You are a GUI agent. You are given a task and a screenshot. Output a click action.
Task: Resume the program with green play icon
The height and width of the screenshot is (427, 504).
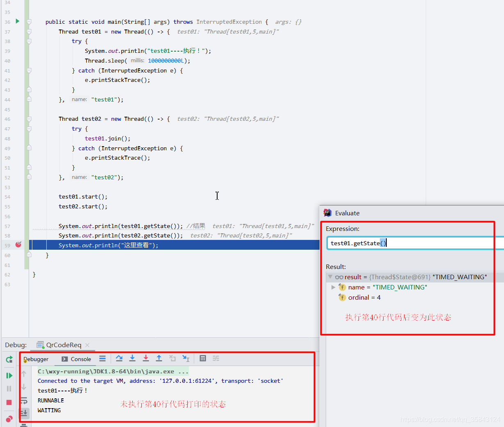coord(9,375)
